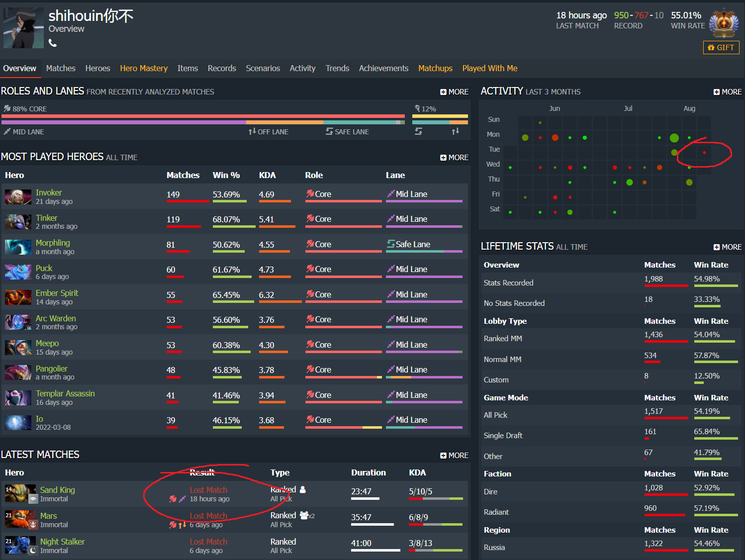Click the Night Stalker match hero icon
Viewport: 745px width, 560px height.
coord(20,546)
